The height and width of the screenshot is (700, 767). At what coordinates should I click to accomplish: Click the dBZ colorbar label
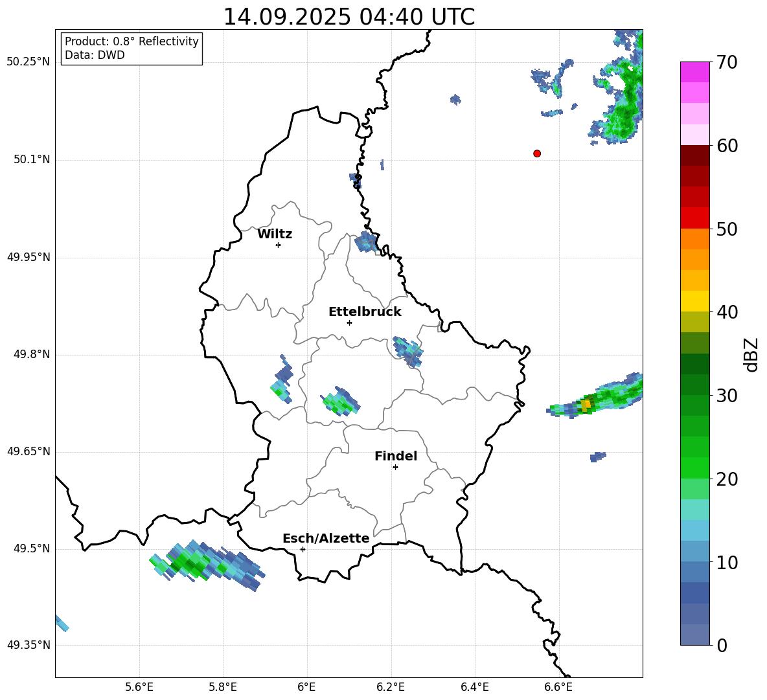[x=751, y=354]
